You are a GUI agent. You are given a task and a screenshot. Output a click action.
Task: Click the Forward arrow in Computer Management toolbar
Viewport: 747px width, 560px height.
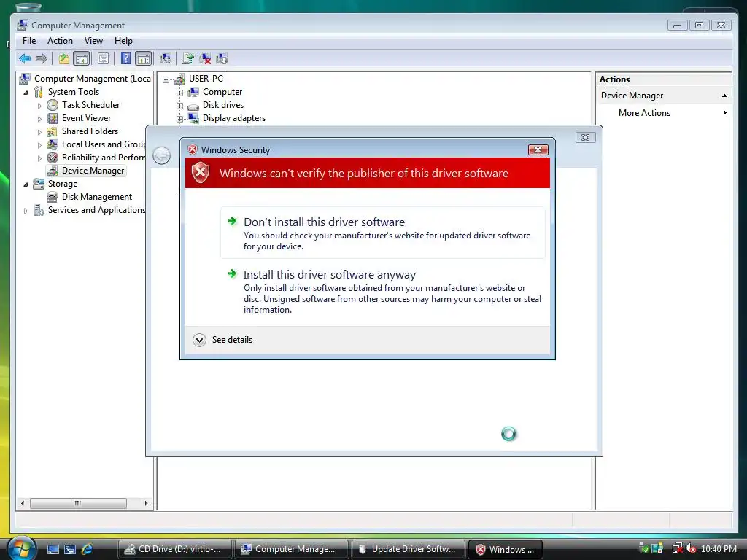(x=42, y=58)
